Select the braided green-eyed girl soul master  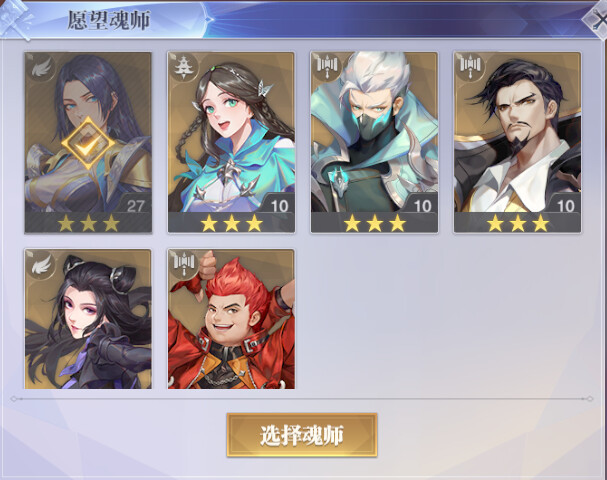point(231,142)
